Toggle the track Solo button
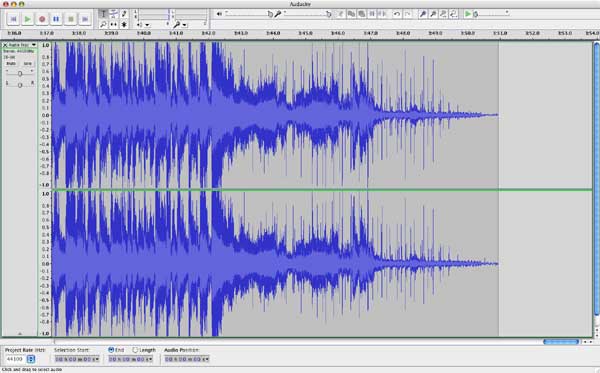The height and width of the screenshot is (373, 600). [x=27, y=64]
